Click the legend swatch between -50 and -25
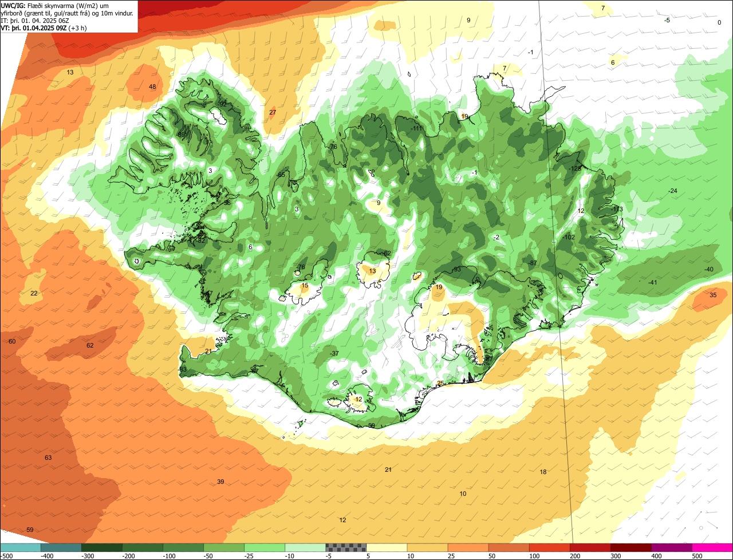 pyautogui.click(x=224, y=547)
